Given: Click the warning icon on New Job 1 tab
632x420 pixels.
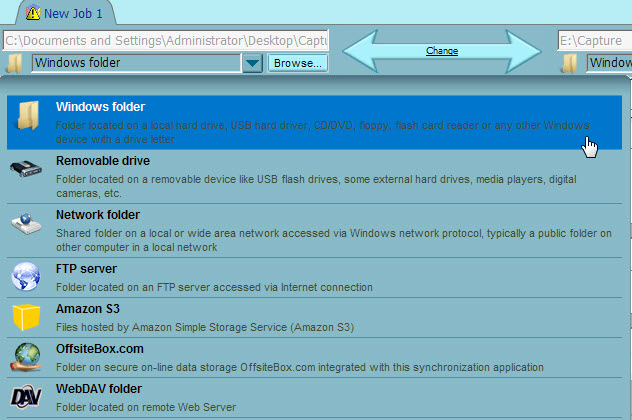Looking at the screenshot, I should (x=32, y=13).
